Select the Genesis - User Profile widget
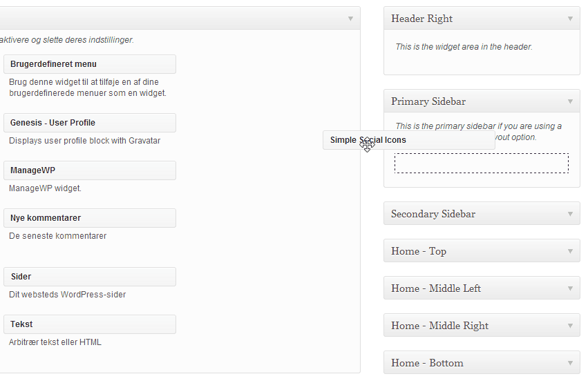The image size is (588, 383). pos(90,123)
